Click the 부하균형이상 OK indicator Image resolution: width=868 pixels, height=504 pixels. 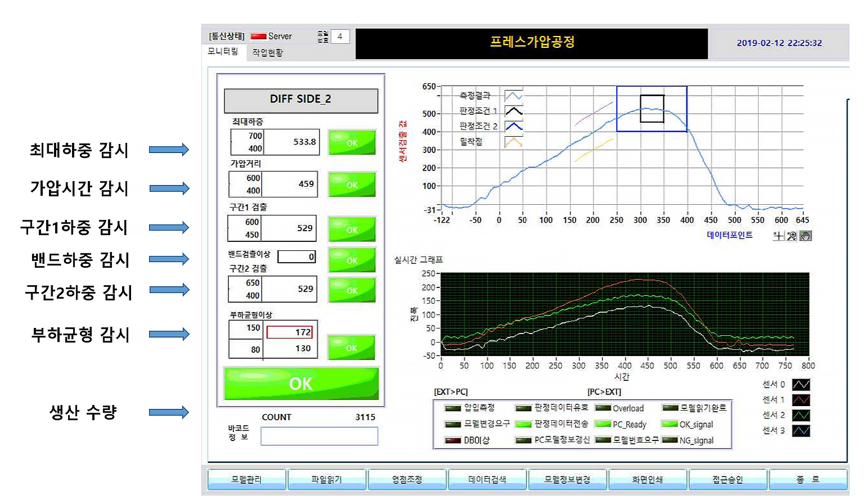352,348
